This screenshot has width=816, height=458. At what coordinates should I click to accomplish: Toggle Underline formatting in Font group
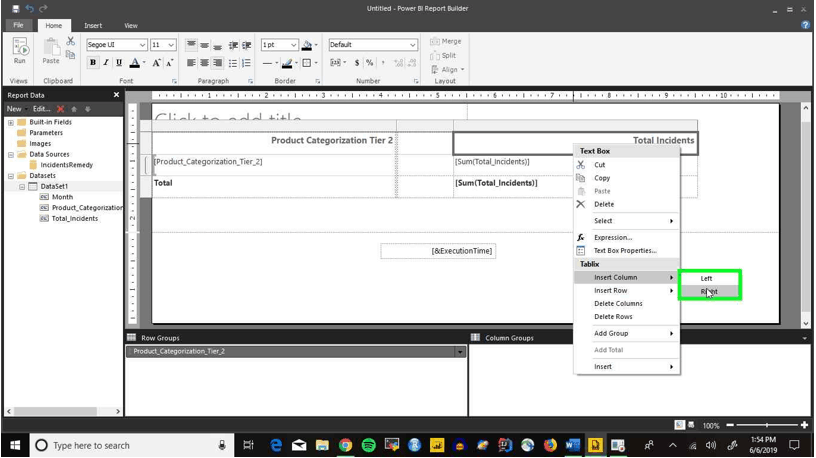(119, 62)
